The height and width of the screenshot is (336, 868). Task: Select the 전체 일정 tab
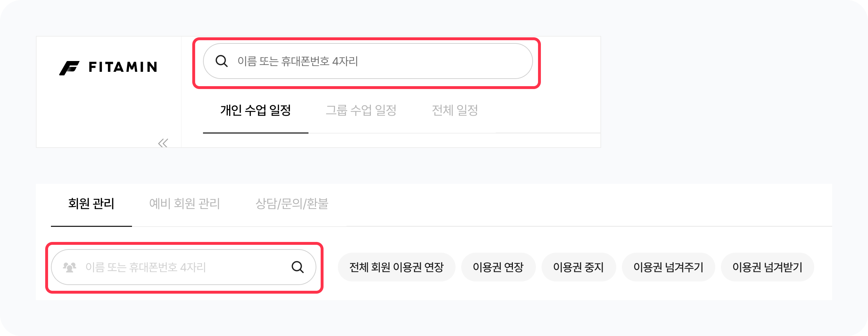click(x=455, y=110)
